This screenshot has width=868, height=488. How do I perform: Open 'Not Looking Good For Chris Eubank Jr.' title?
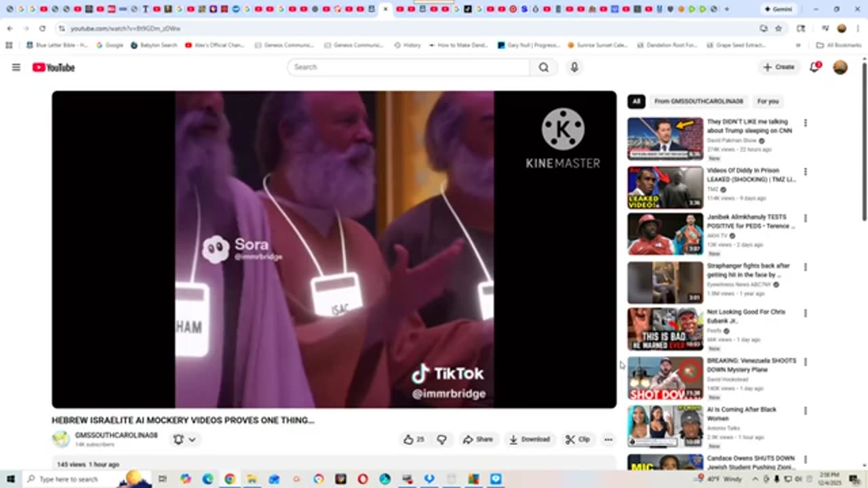coord(746,317)
